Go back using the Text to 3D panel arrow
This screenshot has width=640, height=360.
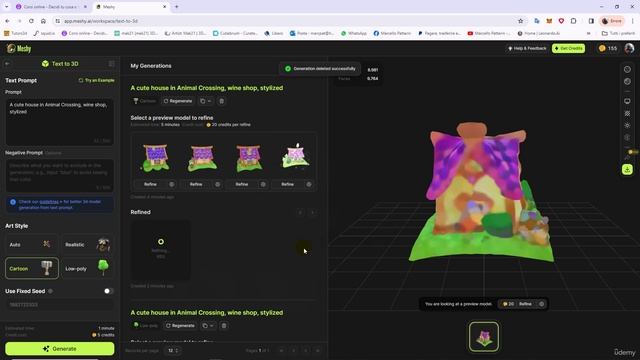pos(7,64)
